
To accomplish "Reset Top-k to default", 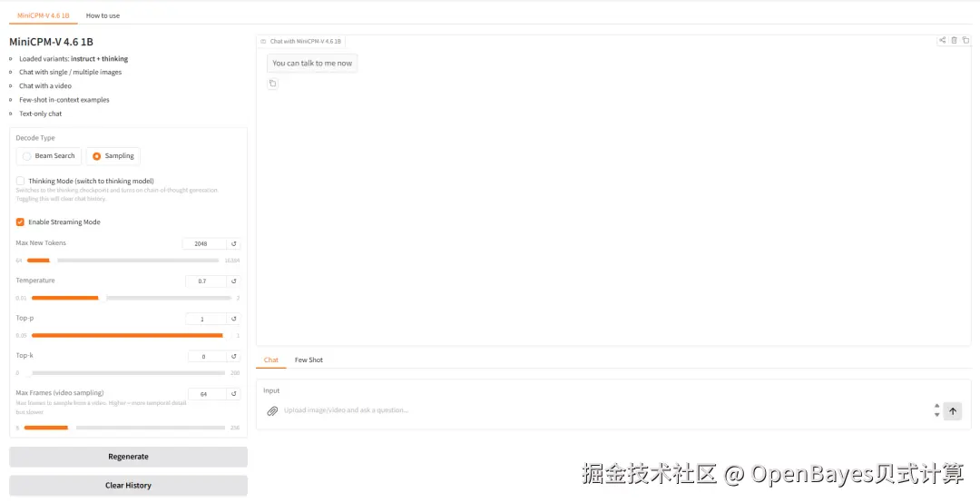I will click(x=234, y=357).
